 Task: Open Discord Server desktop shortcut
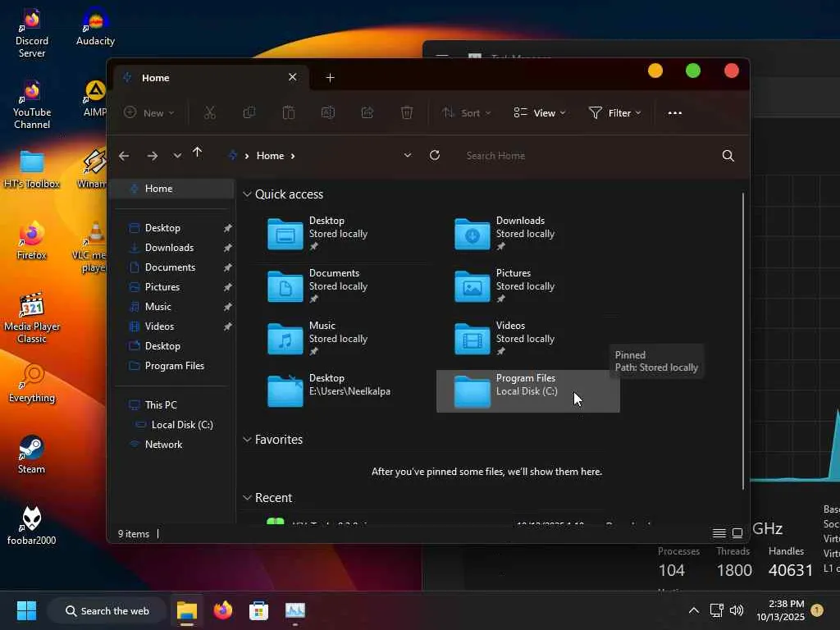32,33
